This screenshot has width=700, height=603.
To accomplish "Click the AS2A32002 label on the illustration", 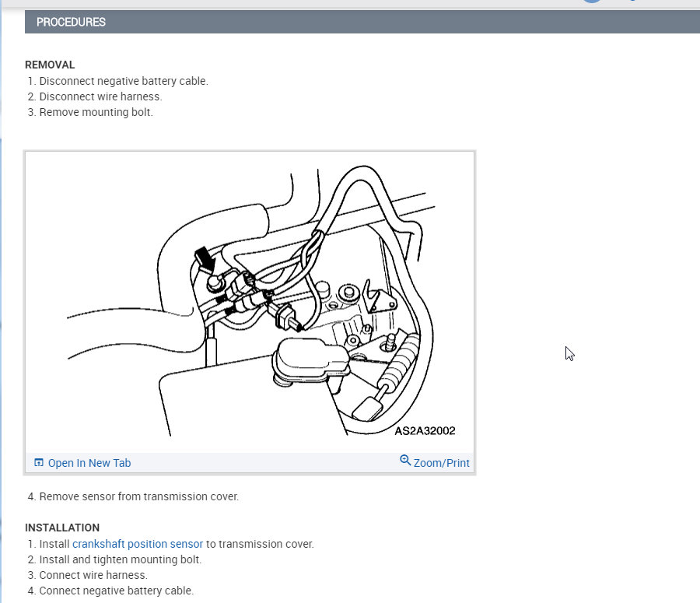I will click(425, 430).
